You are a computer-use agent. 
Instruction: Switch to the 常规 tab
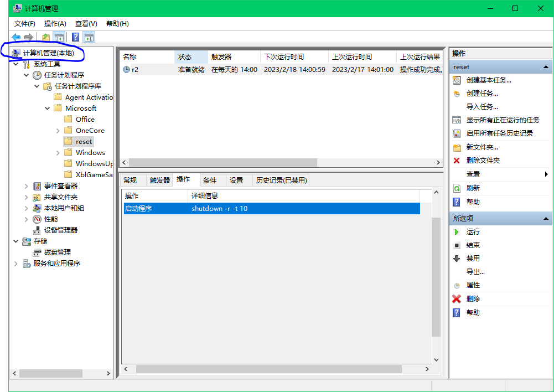click(x=133, y=180)
